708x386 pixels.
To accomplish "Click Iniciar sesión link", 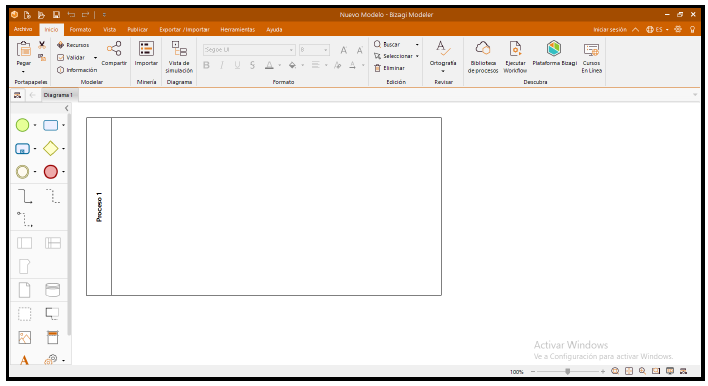I will 610,29.
